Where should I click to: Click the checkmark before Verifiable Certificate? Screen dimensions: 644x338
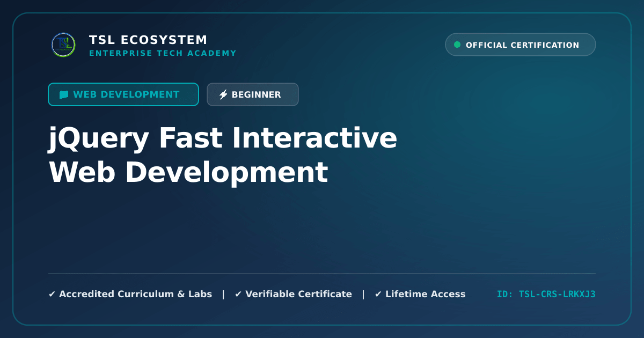(238, 294)
